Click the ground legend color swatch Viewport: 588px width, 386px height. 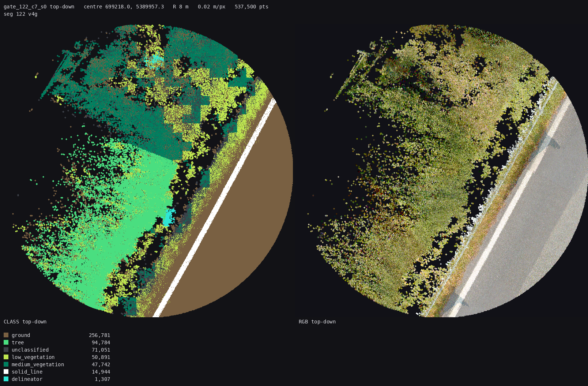pyautogui.click(x=6, y=335)
